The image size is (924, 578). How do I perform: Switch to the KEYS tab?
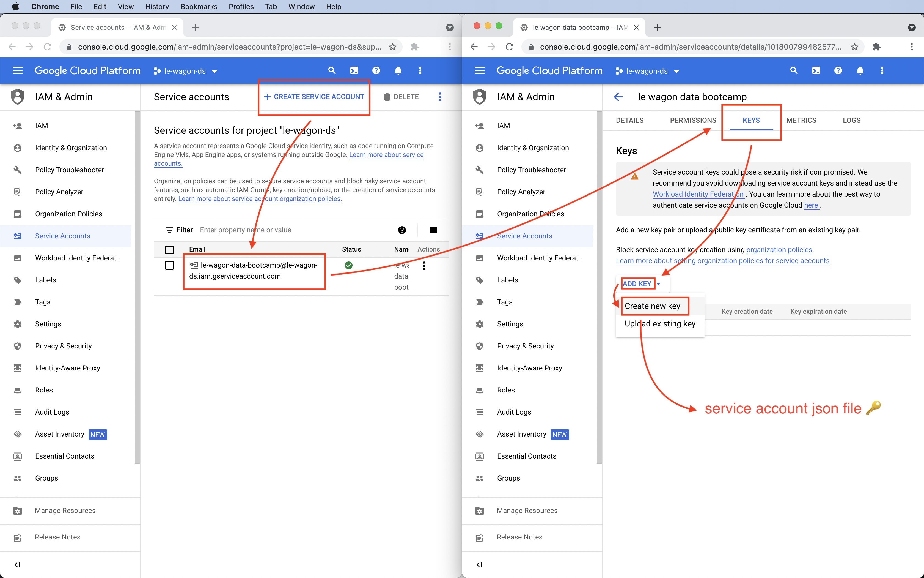click(x=751, y=121)
